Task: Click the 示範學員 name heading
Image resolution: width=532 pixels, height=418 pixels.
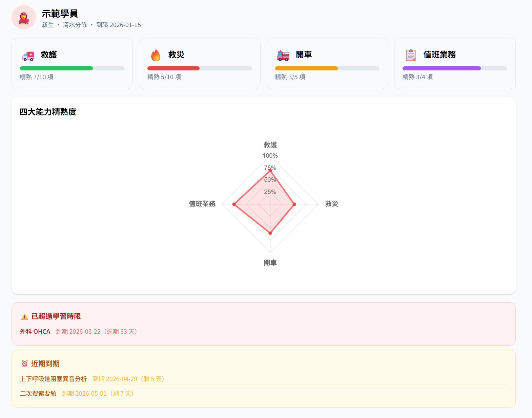Action: (60, 14)
